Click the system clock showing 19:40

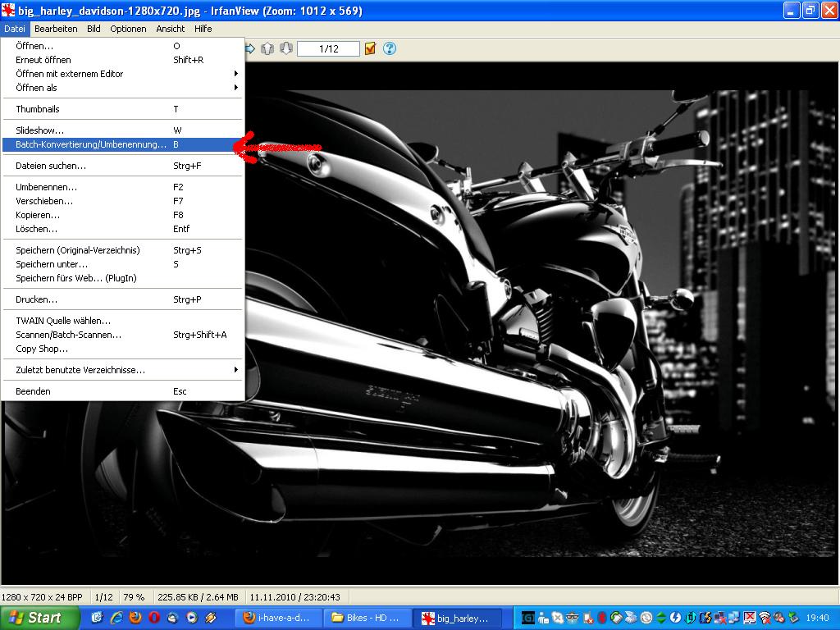tap(818, 619)
